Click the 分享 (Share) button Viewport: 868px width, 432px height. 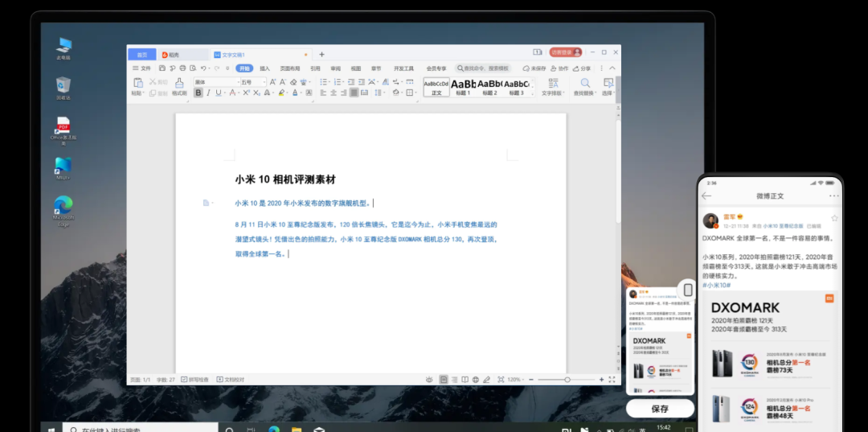click(x=582, y=68)
